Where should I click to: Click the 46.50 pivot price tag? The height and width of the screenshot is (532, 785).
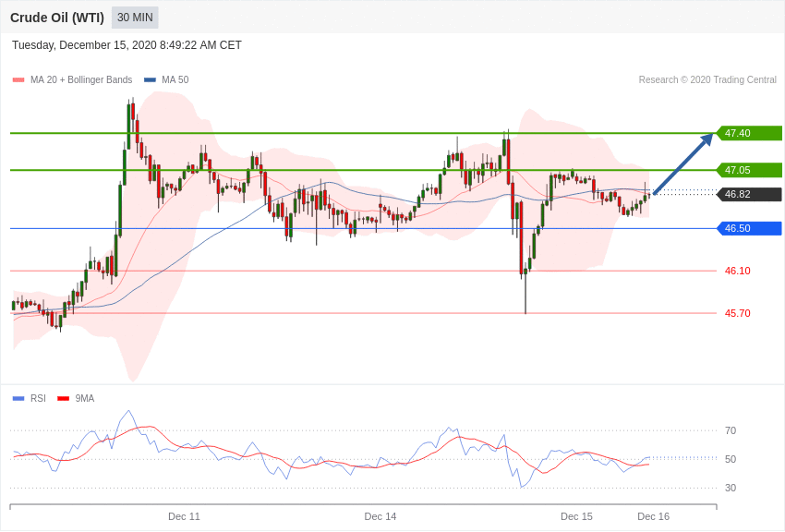750,229
